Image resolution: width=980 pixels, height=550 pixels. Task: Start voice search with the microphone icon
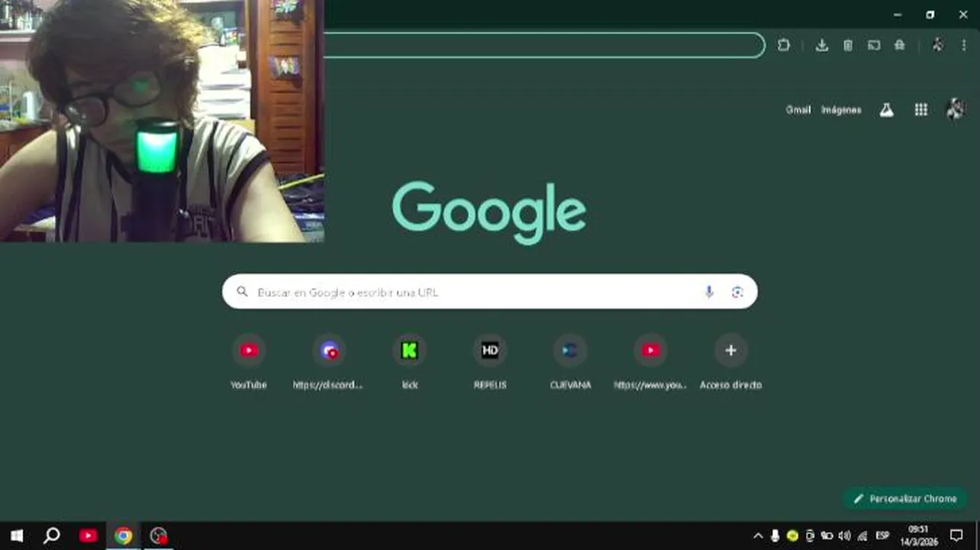coord(709,292)
